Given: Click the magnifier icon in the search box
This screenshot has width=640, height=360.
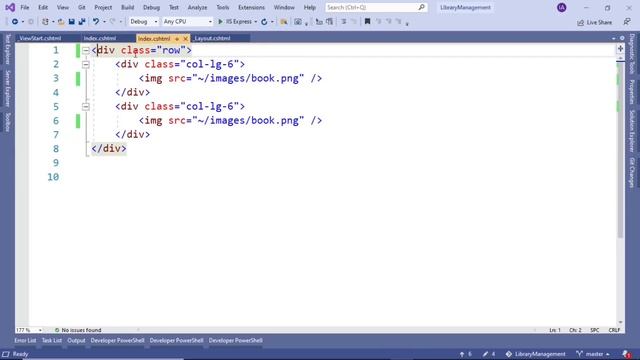Looking at the screenshot, I should pyautogui.click(x=422, y=7).
